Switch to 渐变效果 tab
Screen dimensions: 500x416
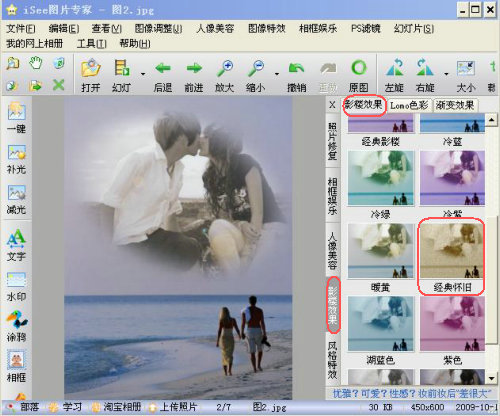(455, 106)
